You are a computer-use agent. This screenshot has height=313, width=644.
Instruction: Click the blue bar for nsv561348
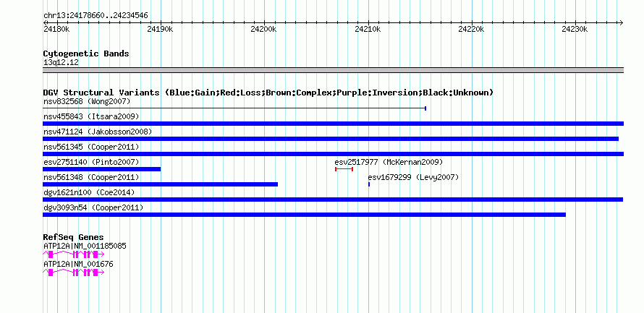click(x=160, y=184)
